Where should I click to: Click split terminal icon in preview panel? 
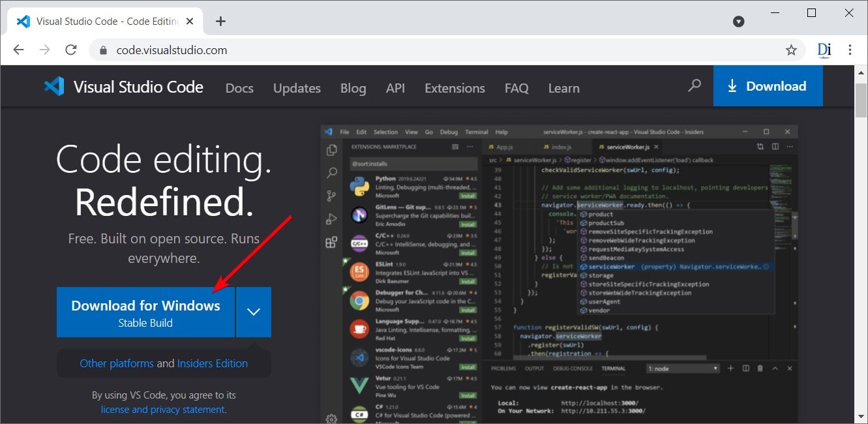tap(746, 369)
